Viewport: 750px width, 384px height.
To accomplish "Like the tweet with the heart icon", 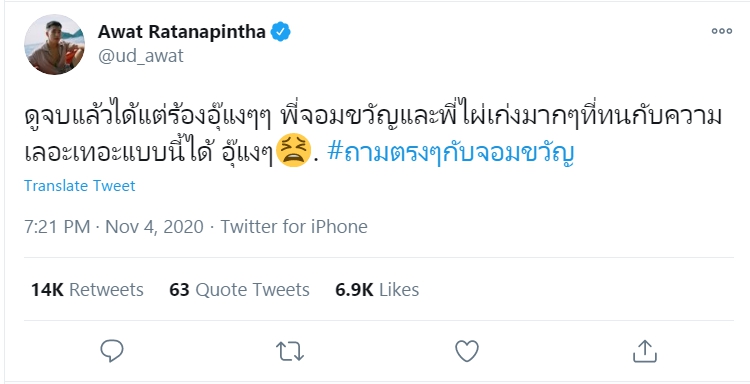I will [467, 351].
